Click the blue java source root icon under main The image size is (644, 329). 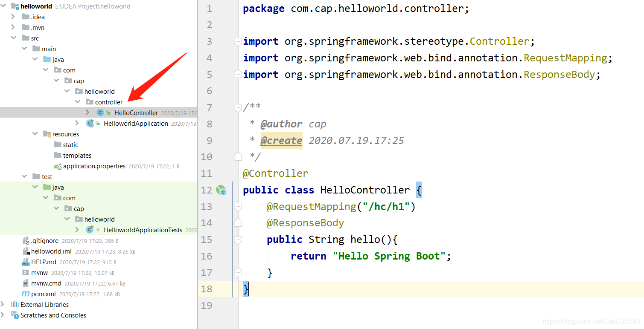click(47, 60)
